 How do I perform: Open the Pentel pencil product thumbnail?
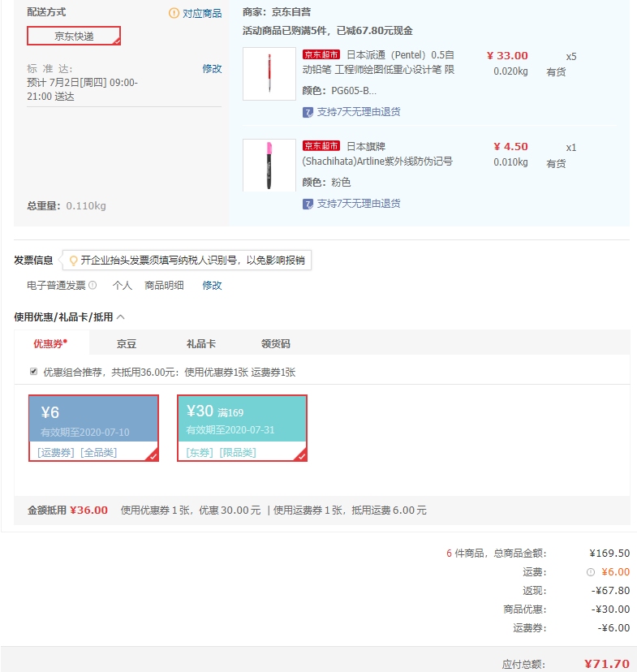269,74
